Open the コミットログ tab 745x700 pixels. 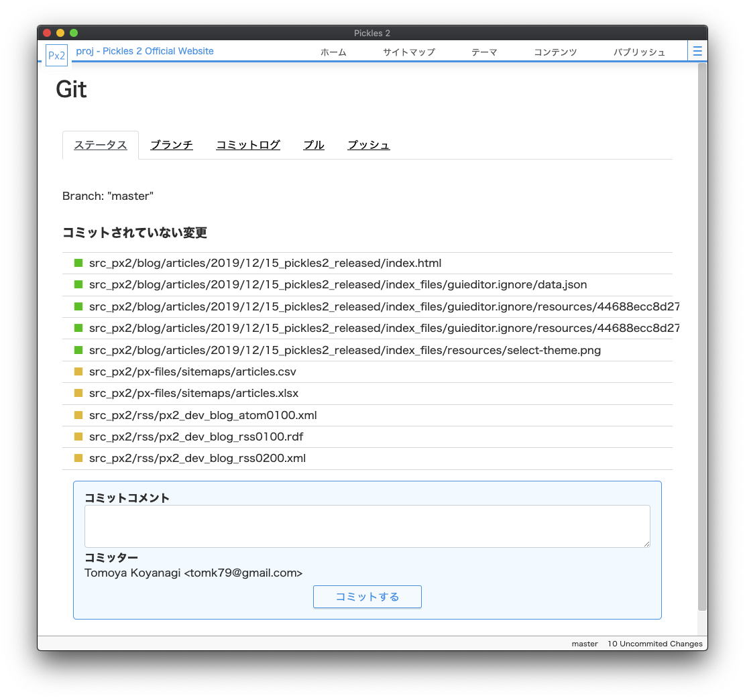point(248,145)
